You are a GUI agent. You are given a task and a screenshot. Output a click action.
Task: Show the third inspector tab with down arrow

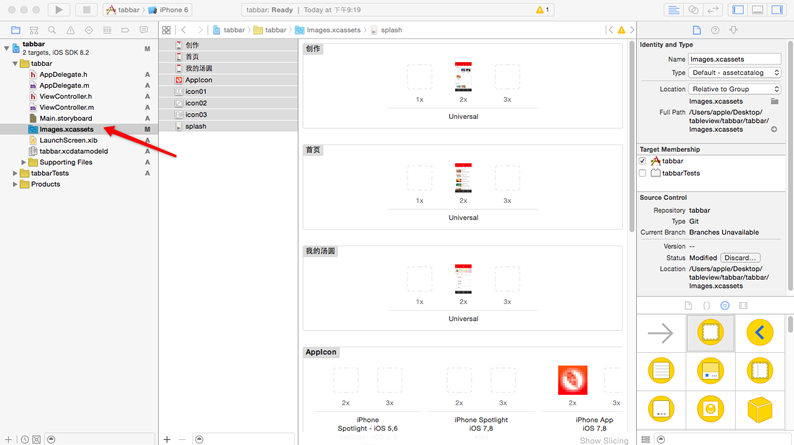pyautogui.click(x=733, y=30)
